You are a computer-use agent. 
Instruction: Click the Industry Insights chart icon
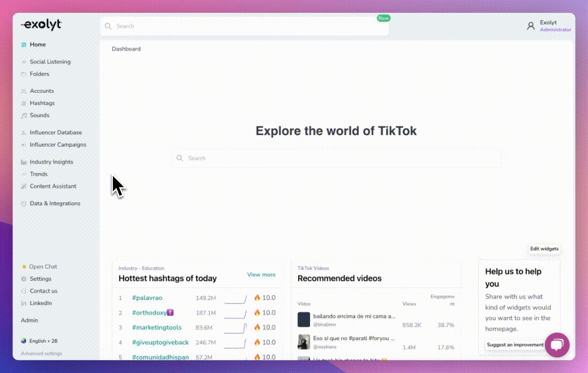24,162
